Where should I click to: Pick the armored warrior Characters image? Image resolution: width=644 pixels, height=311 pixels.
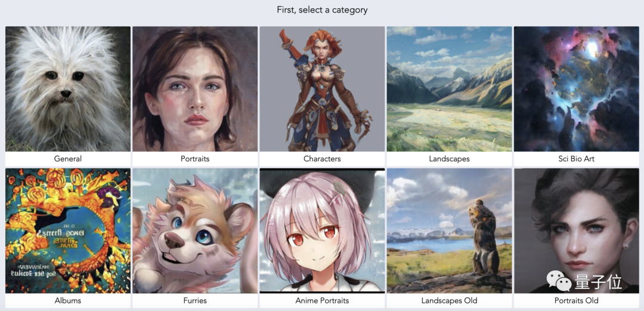(322, 89)
